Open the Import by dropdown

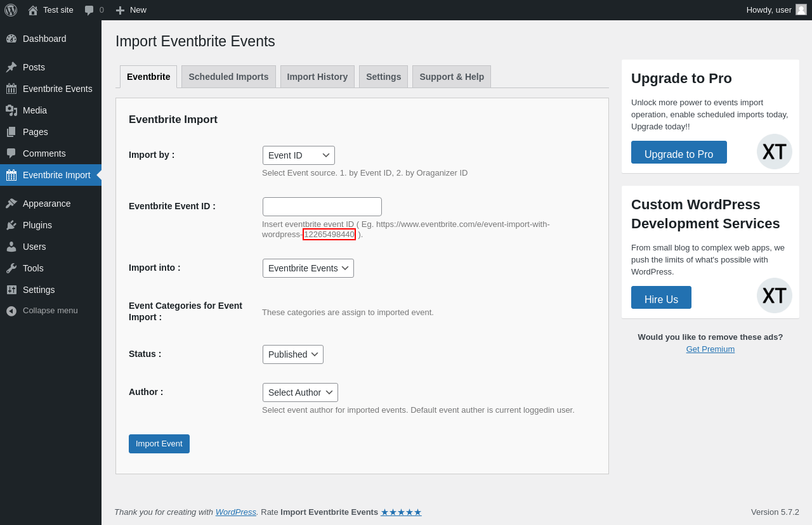(299, 155)
